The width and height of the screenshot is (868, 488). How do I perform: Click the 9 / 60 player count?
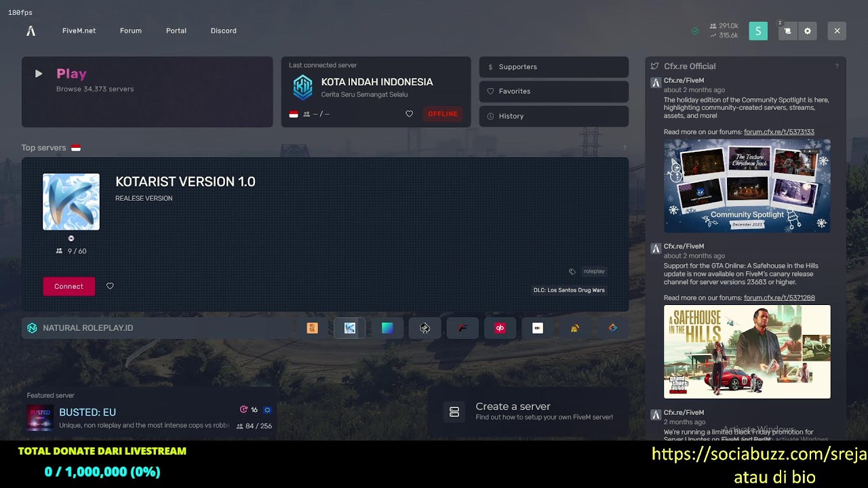(x=71, y=251)
